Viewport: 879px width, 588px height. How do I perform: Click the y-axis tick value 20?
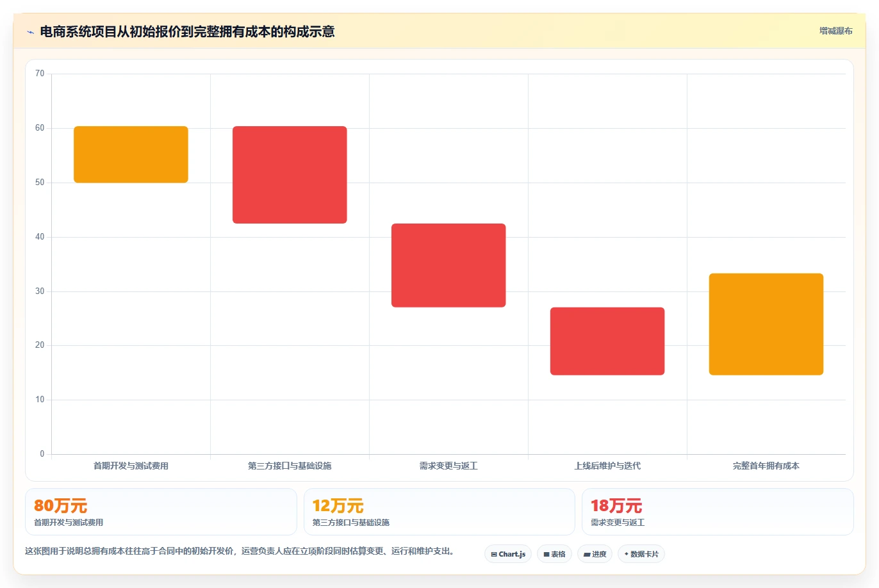tap(40, 345)
